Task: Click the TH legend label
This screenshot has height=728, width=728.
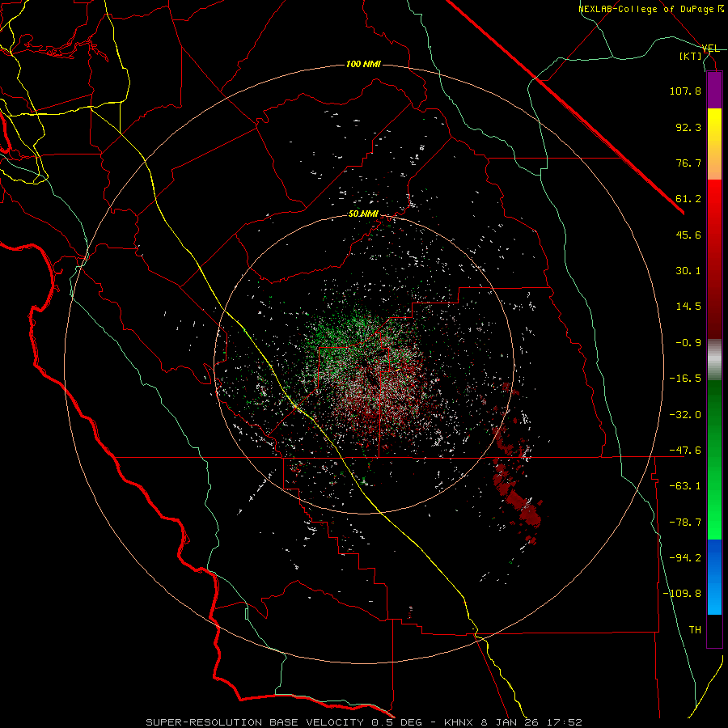Action: tap(695, 630)
